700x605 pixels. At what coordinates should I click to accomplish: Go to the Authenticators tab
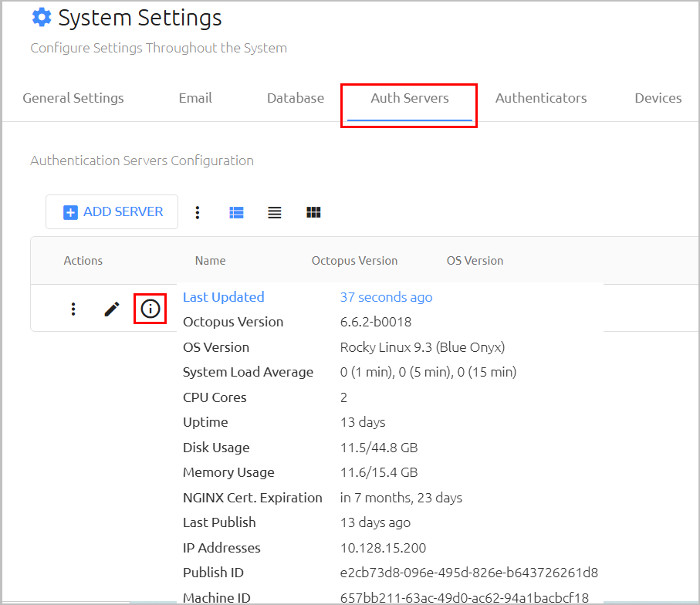pos(540,98)
